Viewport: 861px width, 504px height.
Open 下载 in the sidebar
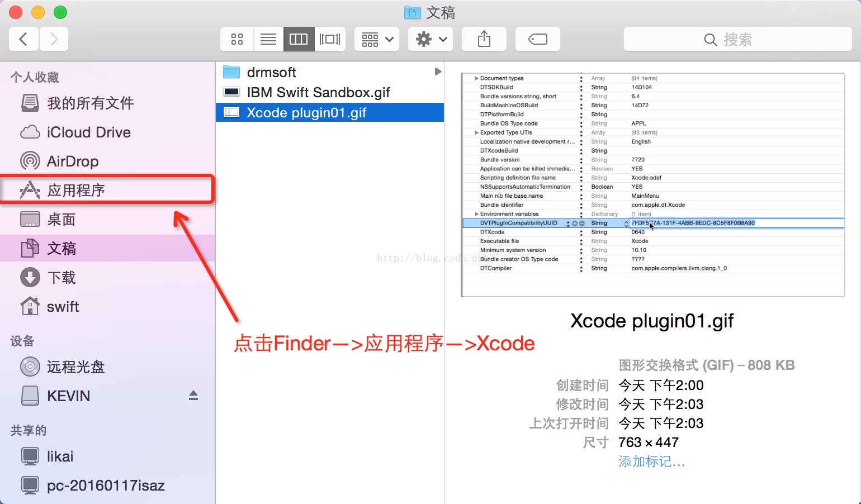coord(107,277)
